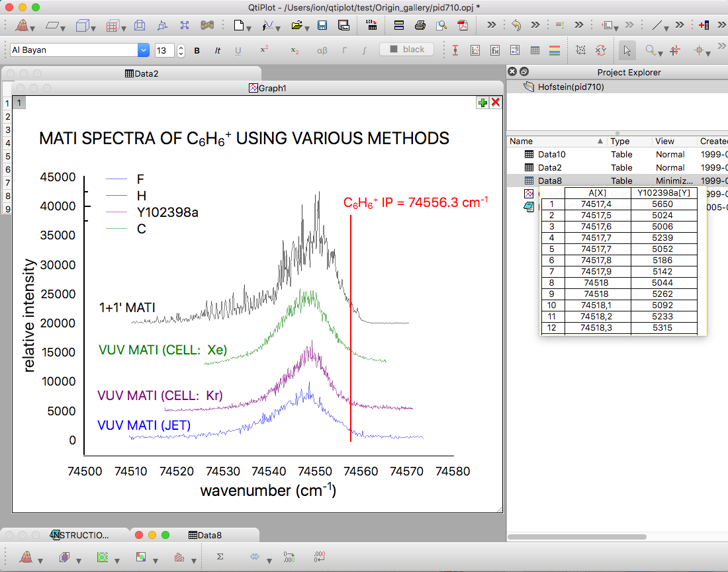Toggle bold text formatting
This screenshot has width=728, height=572.
[197, 50]
